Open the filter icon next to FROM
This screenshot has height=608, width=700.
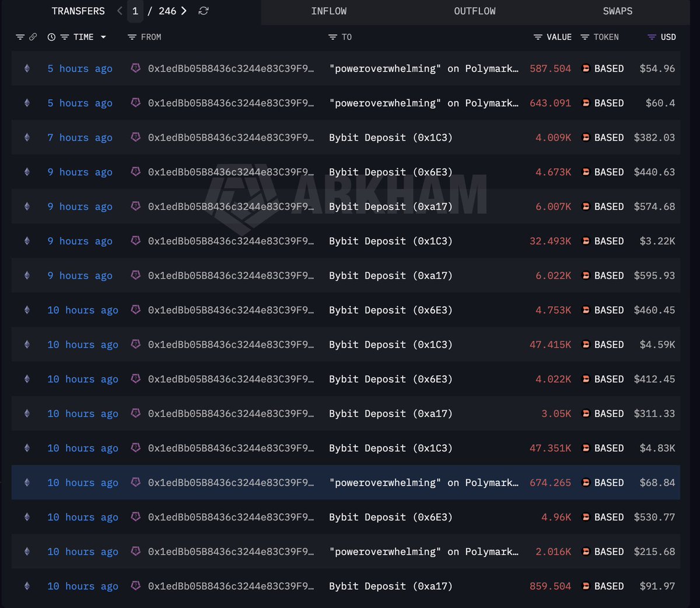pos(132,37)
